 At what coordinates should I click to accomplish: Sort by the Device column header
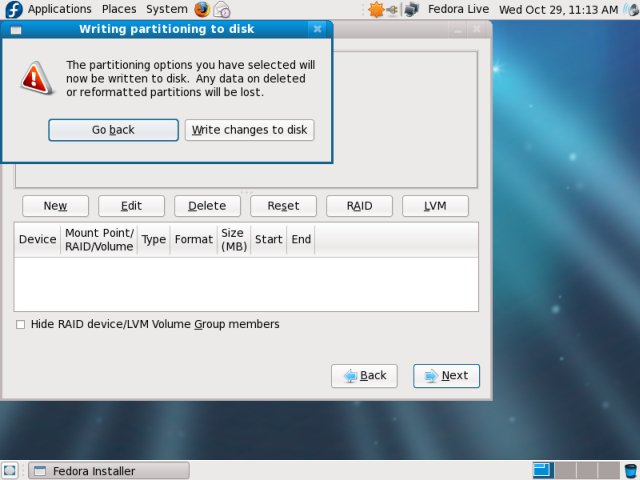pyautogui.click(x=37, y=240)
